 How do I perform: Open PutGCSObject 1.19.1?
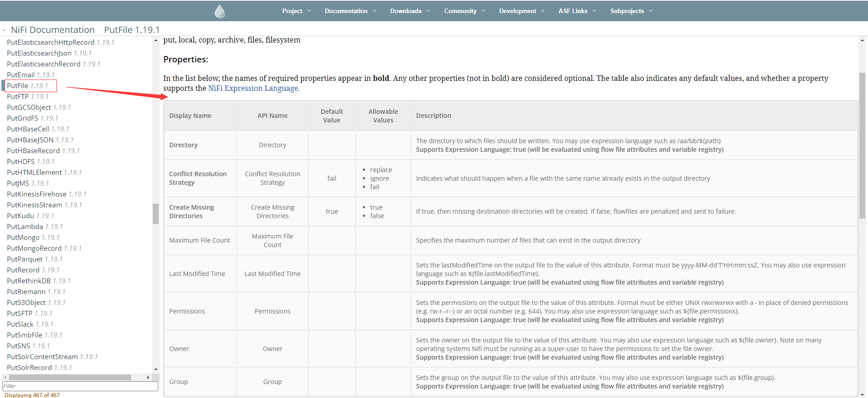click(x=39, y=108)
